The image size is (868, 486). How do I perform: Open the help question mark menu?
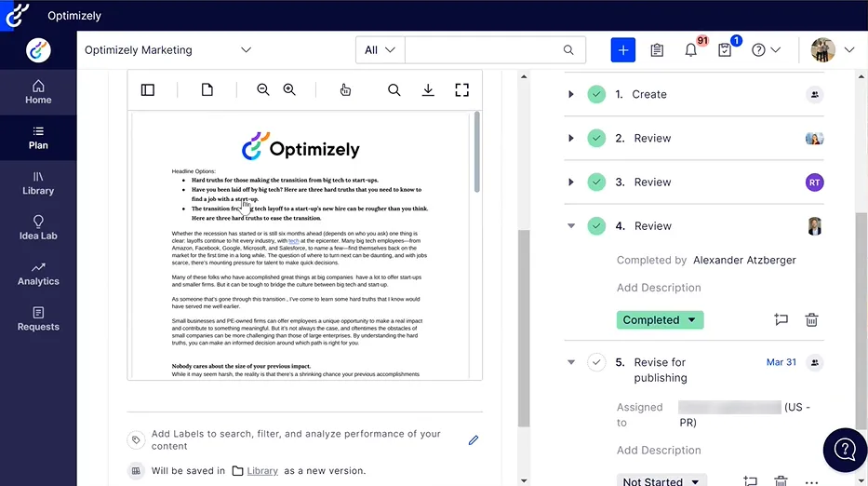[x=766, y=50]
